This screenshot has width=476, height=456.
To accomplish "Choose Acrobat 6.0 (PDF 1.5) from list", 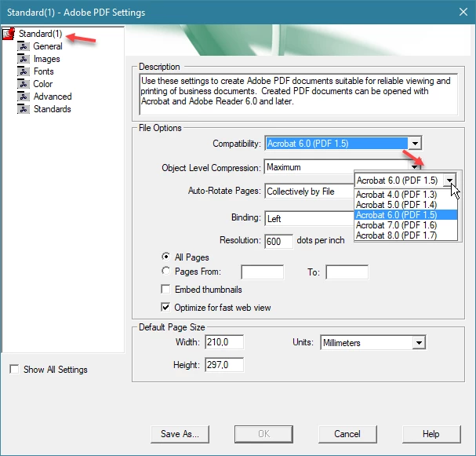I will point(406,215).
